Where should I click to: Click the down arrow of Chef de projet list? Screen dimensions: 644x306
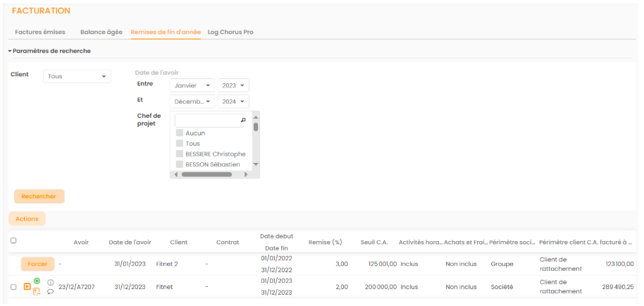click(x=256, y=164)
